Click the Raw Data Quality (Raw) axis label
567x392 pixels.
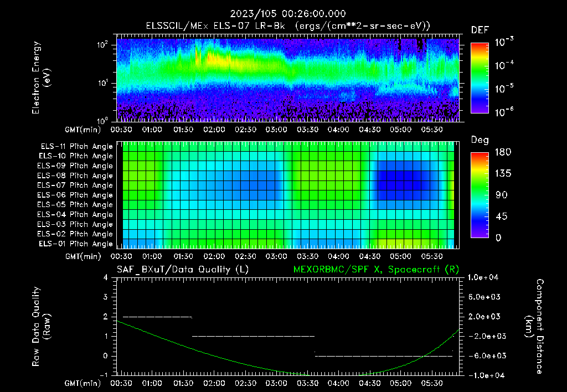(41, 327)
